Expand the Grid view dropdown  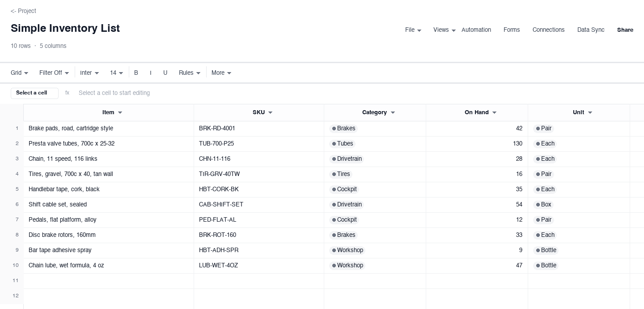coord(20,73)
